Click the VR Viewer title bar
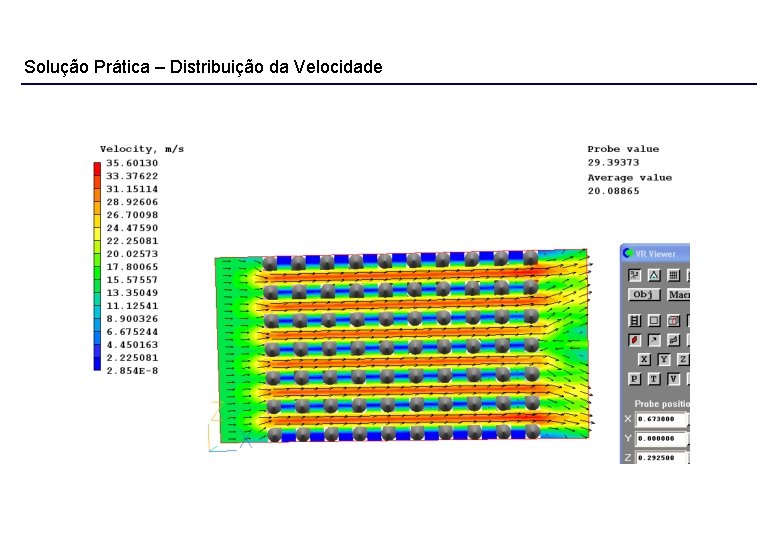 pyautogui.click(x=655, y=253)
